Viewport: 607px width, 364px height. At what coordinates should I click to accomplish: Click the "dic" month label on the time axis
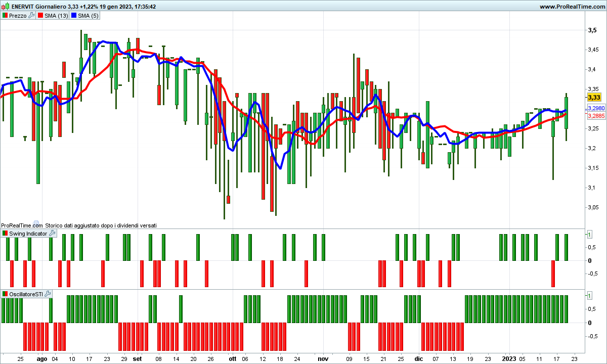point(418,359)
